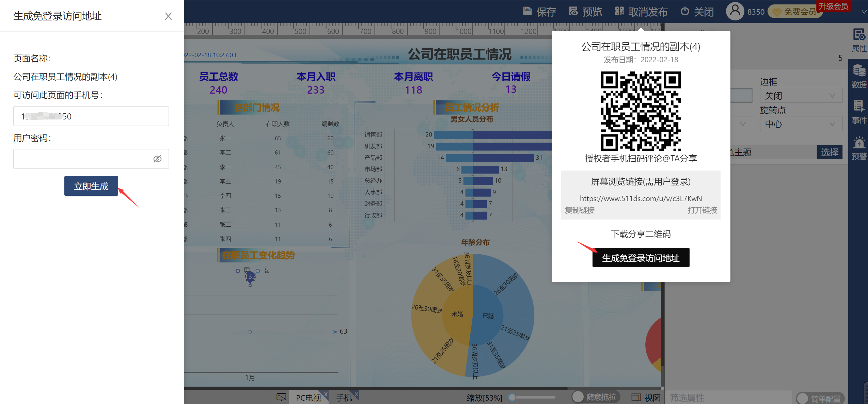Click 下载分享二维码 download QR code

point(641,234)
